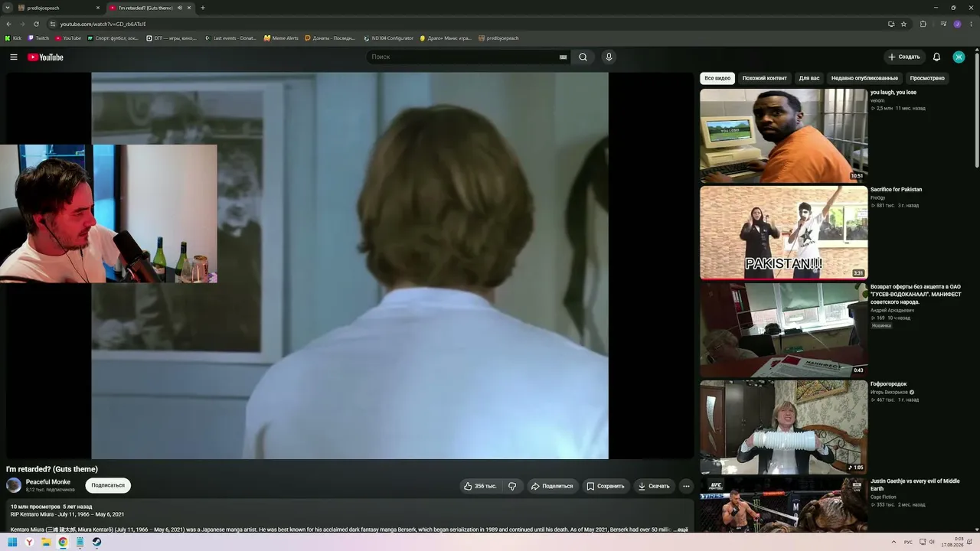Open the Meme Alerts bookmark
Image resolution: width=980 pixels, height=551 pixels.
click(281, 38)
